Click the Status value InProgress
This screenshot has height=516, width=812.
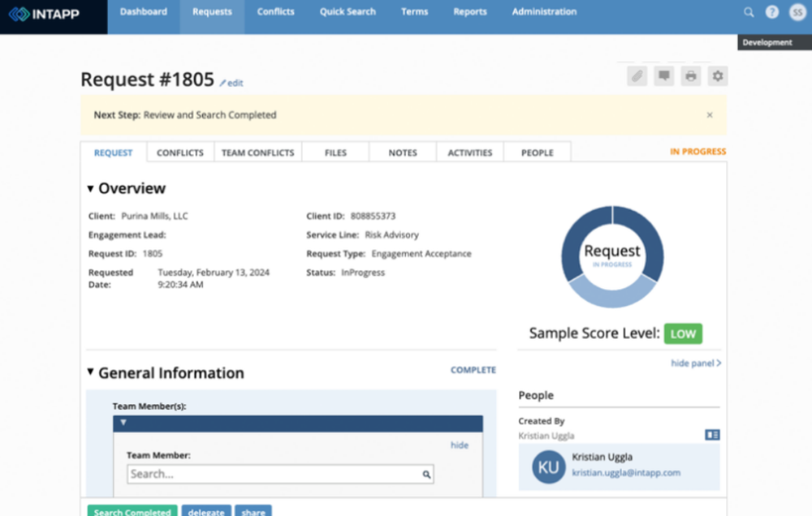pos(363,273)
